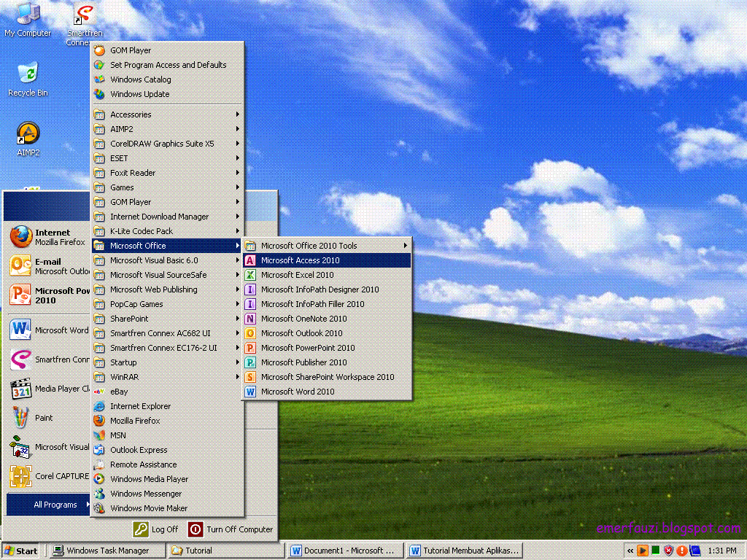The image size is (747, 560).
Task: Switch to Tutorial Membuat Aplikas taskbar button
Action: click(x=465, y=551)
